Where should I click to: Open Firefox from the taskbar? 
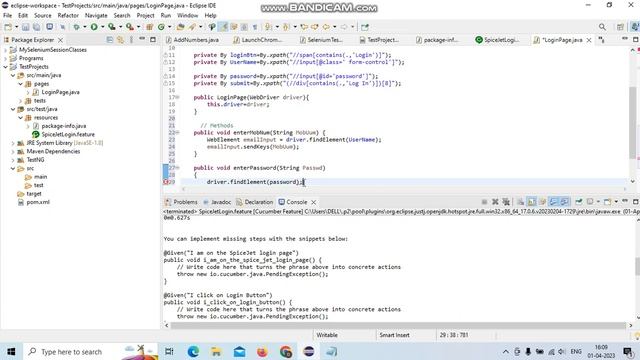[262, 351]
